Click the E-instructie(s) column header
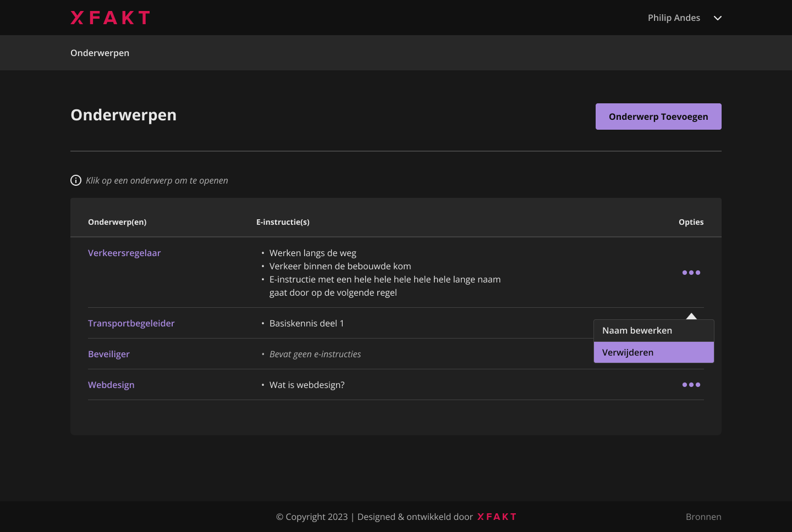 point(283,222)
